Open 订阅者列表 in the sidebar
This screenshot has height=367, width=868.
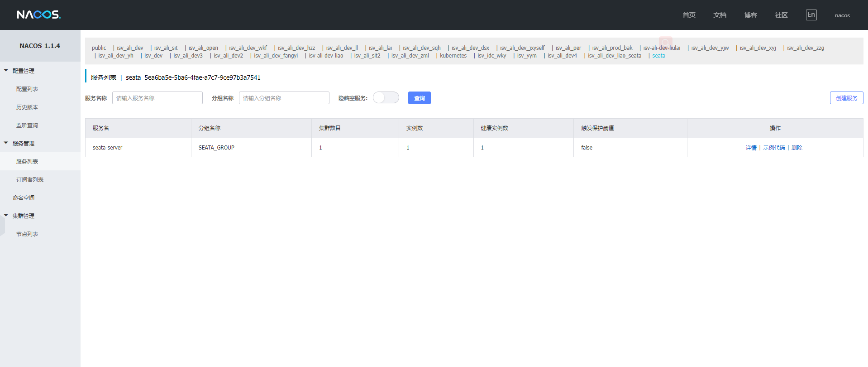coord(30,180)
